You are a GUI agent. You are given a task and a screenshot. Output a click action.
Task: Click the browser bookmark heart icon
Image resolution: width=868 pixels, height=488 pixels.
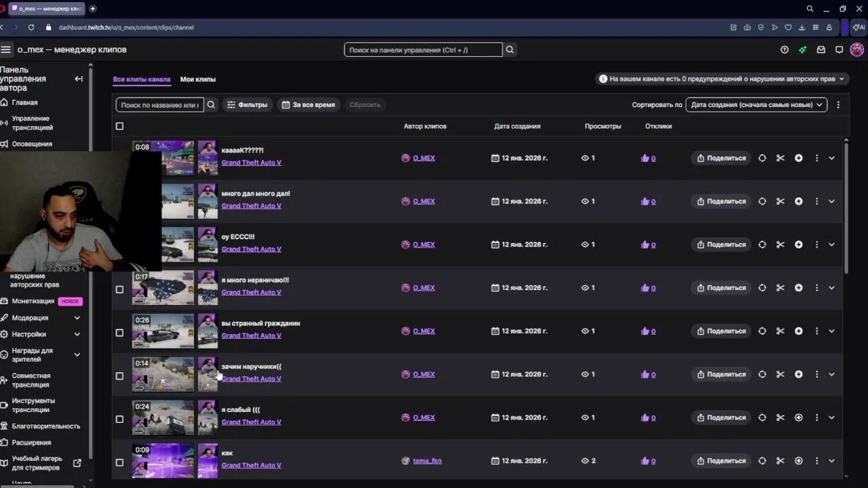[788, 27]
